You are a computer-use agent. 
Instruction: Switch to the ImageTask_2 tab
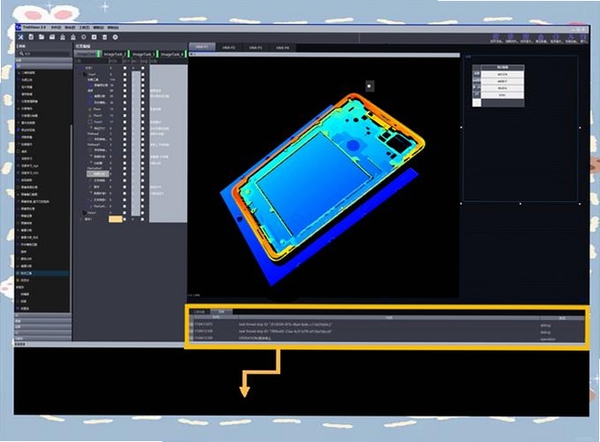[114, 54]
